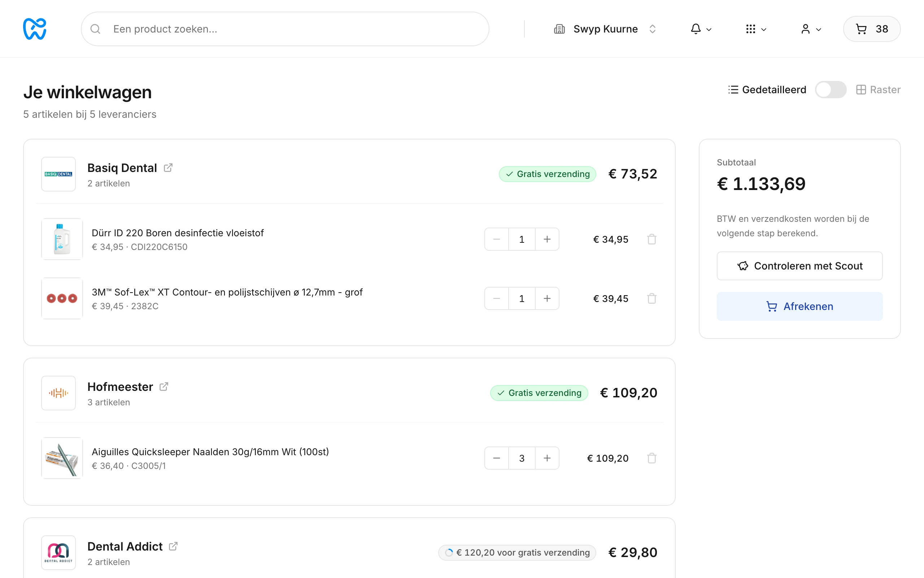Edit quantity field of Dürr ID 220

pos(522,239)
